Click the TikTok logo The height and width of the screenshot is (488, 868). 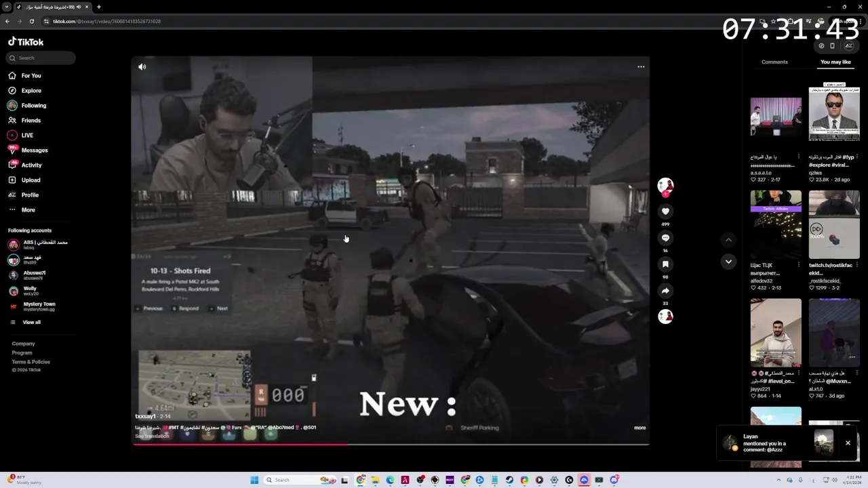(26, 41)
